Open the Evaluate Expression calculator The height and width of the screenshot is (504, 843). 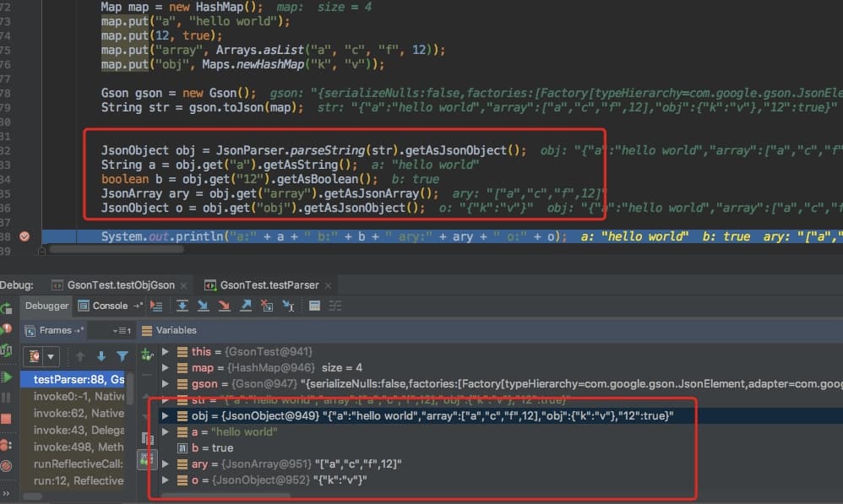(x=314, y=306)
